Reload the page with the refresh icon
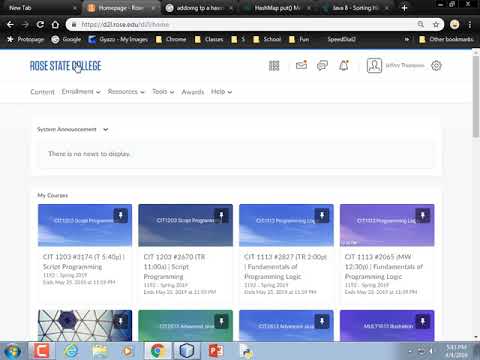This screenshot has width=480, height=360. pyautogui.click(x=40, y=24)
